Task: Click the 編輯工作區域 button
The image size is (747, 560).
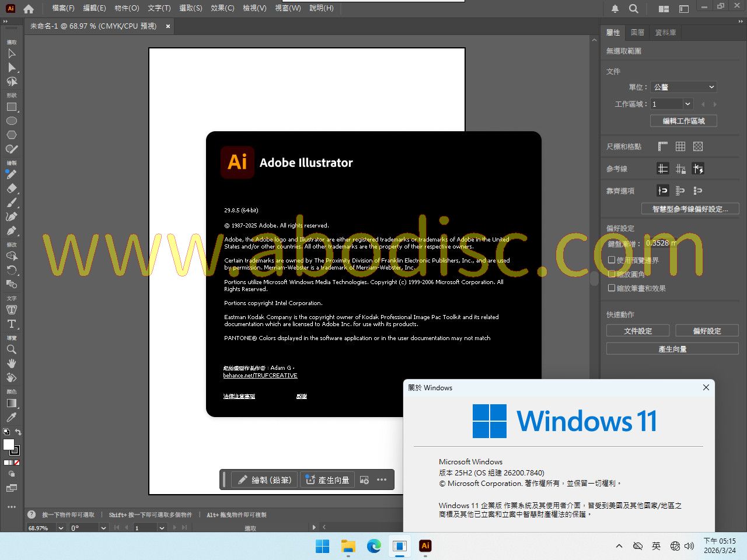Action: (683, 121)
